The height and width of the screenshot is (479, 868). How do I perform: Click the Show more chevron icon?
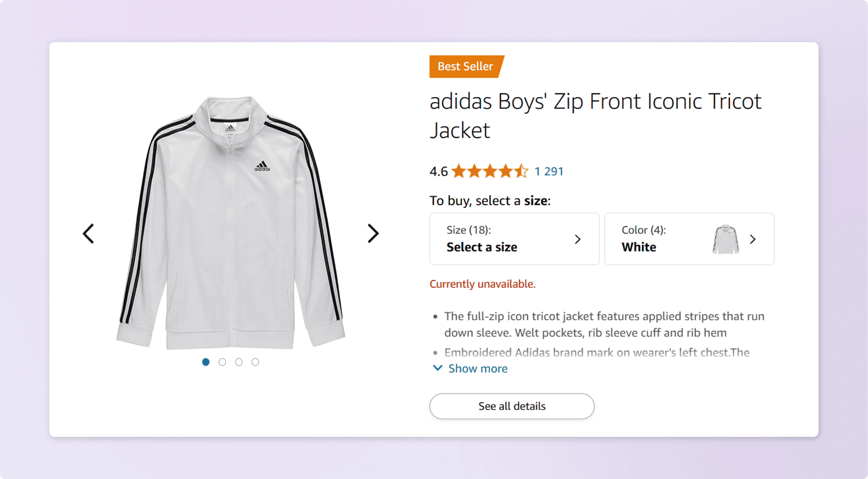(x=438, y=368)
